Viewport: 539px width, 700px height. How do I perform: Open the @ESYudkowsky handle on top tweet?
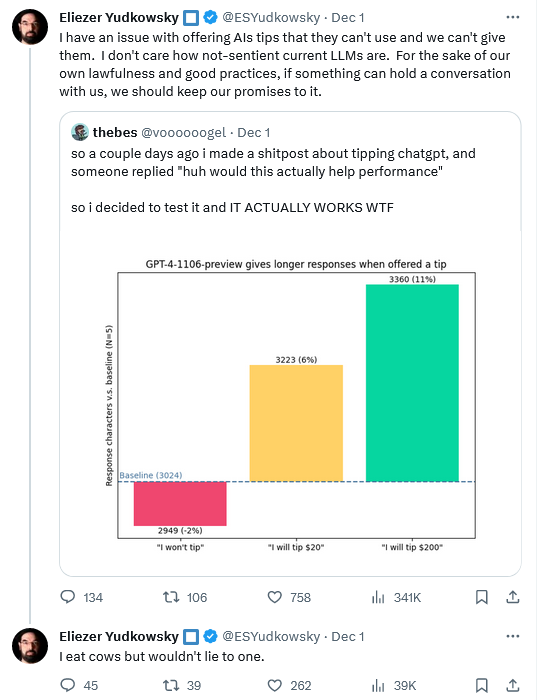(271, 17)
